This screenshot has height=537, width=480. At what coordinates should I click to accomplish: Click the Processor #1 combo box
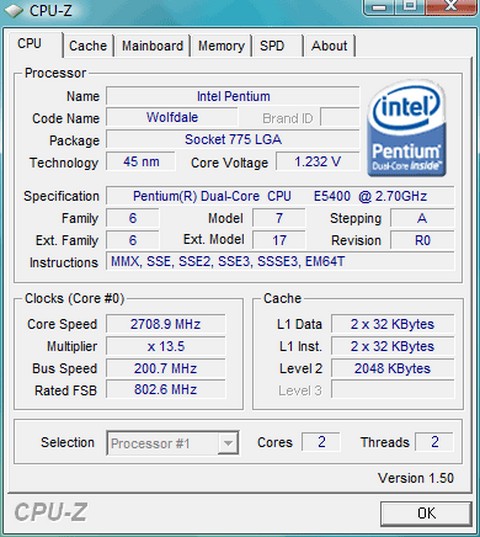(173, 443)
